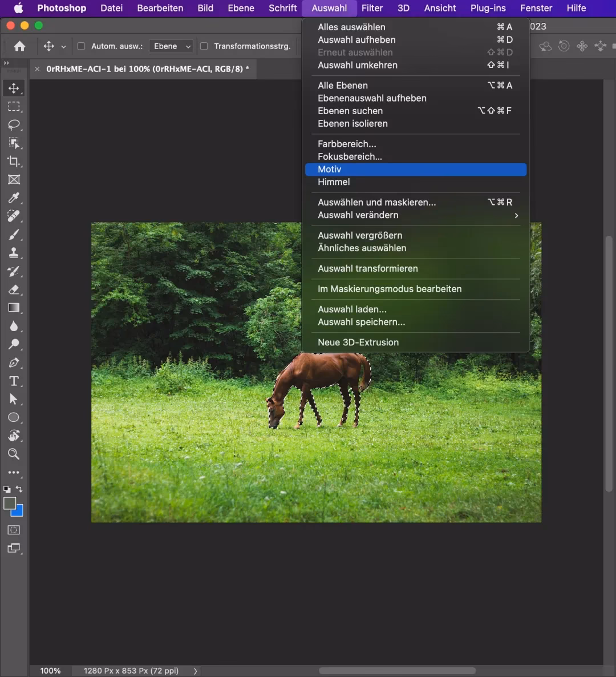Select the Clone Stamp tool
Image resolution: width=616 pixels, height=677 pixels.
[x=14, y=253]
